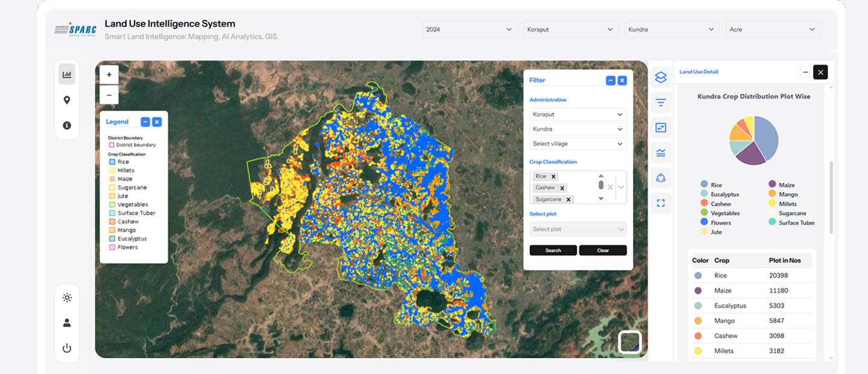Open the Select village dropdown
The image size is (868, 374).
tap(578, 144)
